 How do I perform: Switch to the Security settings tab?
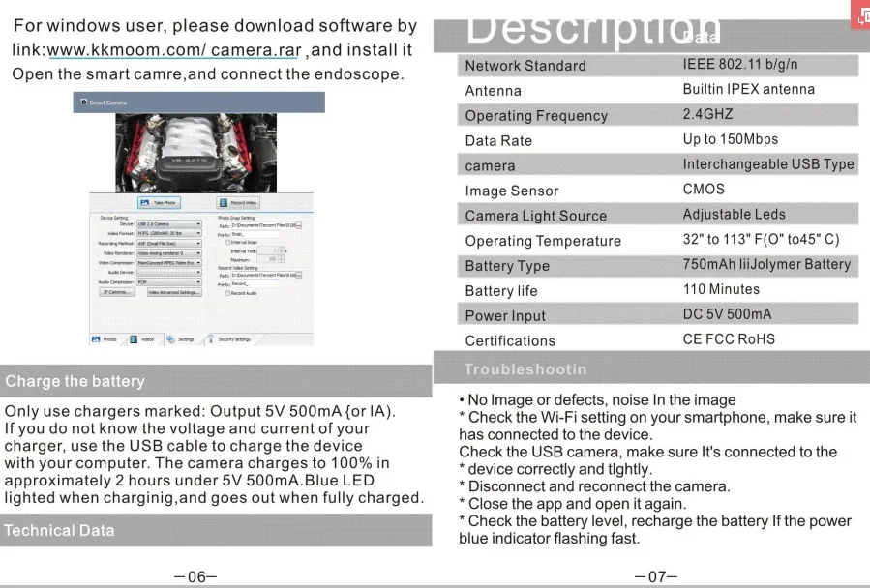(233, 338)
